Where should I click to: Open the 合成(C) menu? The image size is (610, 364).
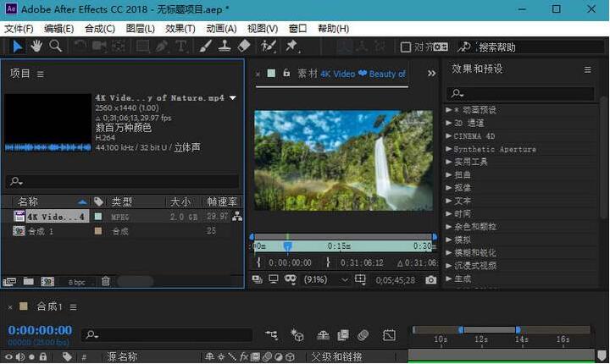99,29
